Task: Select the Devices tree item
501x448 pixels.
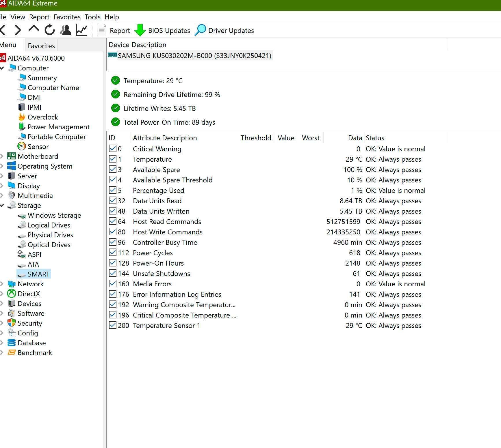Action: (29, 304)
